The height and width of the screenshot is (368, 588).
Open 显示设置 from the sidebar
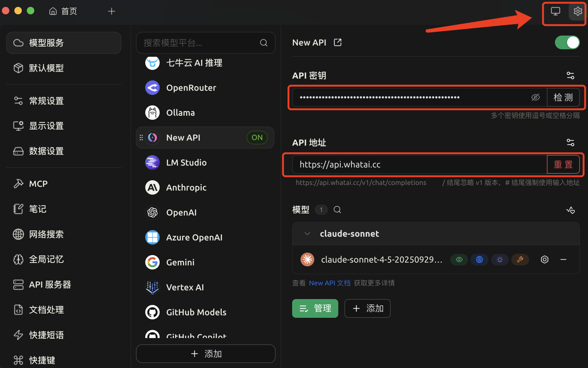click(46, 126)
